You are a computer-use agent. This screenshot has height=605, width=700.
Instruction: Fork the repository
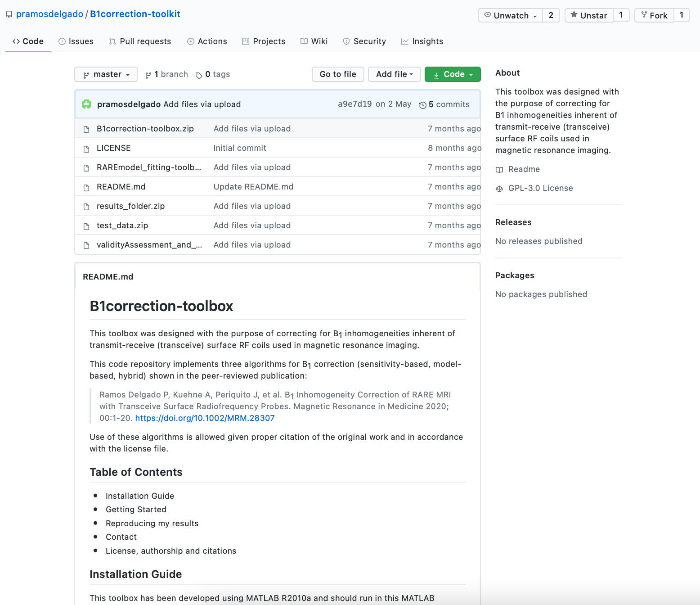654,15
